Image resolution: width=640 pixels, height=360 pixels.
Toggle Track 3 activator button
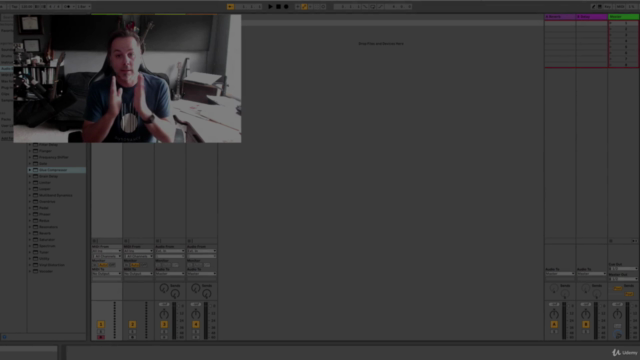[x=164, y=324]
